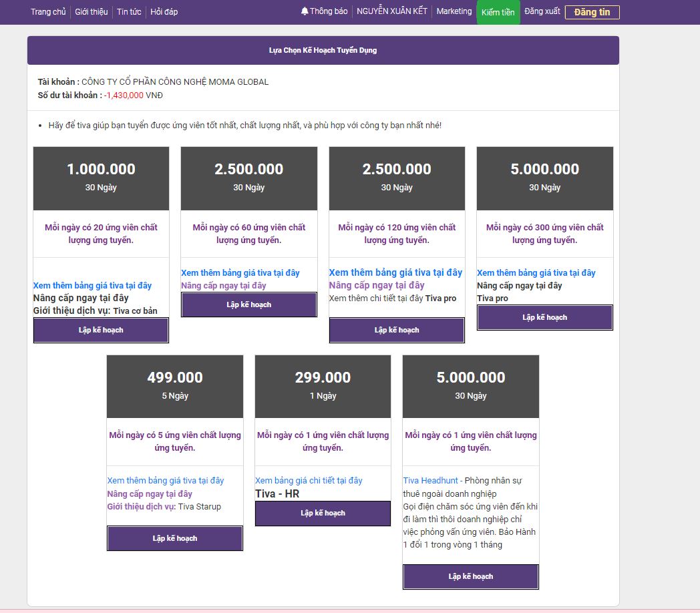
Task: Click the Đăng xuất link
Action: click(542, 11)
